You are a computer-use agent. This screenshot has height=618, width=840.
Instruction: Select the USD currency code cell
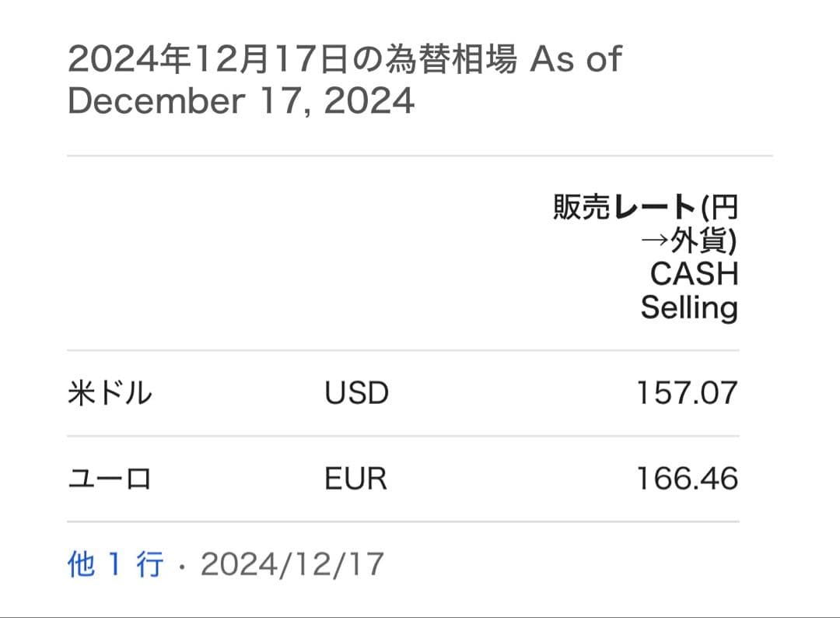pos(356,393)
